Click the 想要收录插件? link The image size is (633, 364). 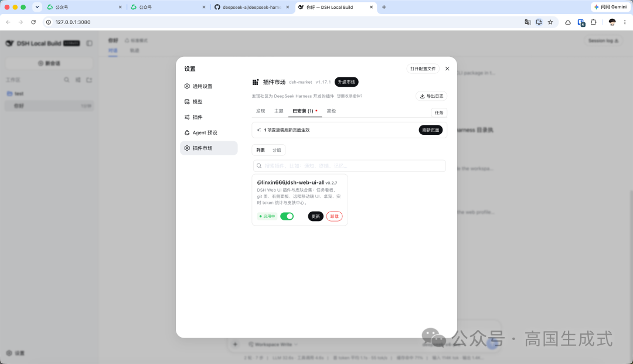349,96
